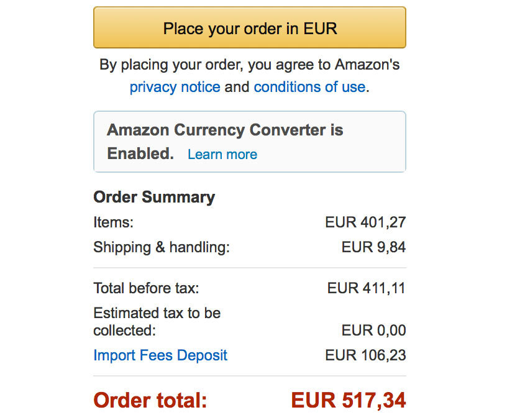
Task: Click the Total before tax label
Action: (146, 288)
